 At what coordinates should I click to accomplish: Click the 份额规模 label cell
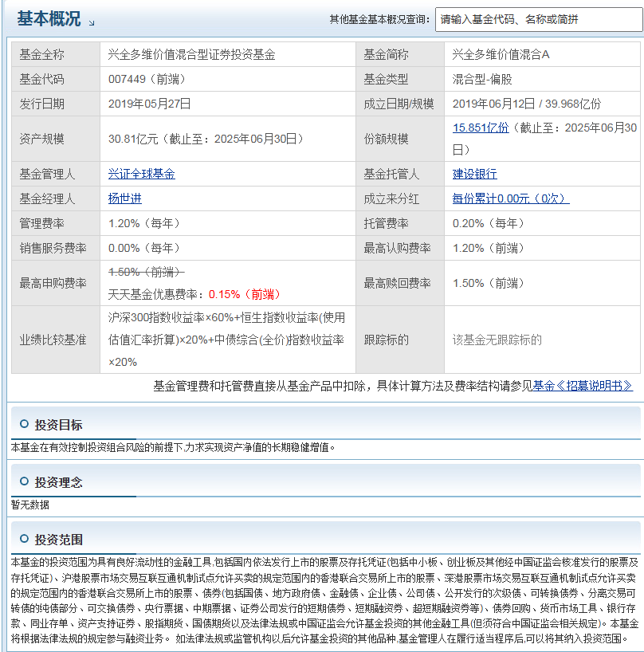click(x=400, y=139)
